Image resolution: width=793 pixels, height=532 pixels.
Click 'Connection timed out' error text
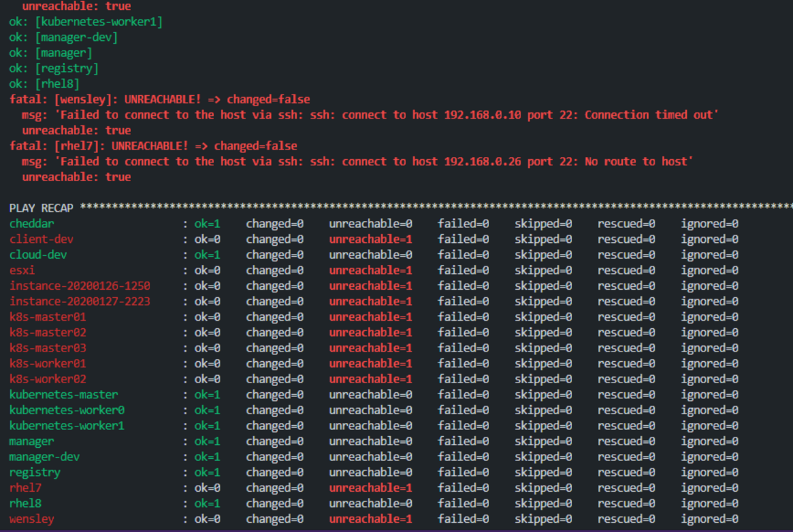point(648,115)
